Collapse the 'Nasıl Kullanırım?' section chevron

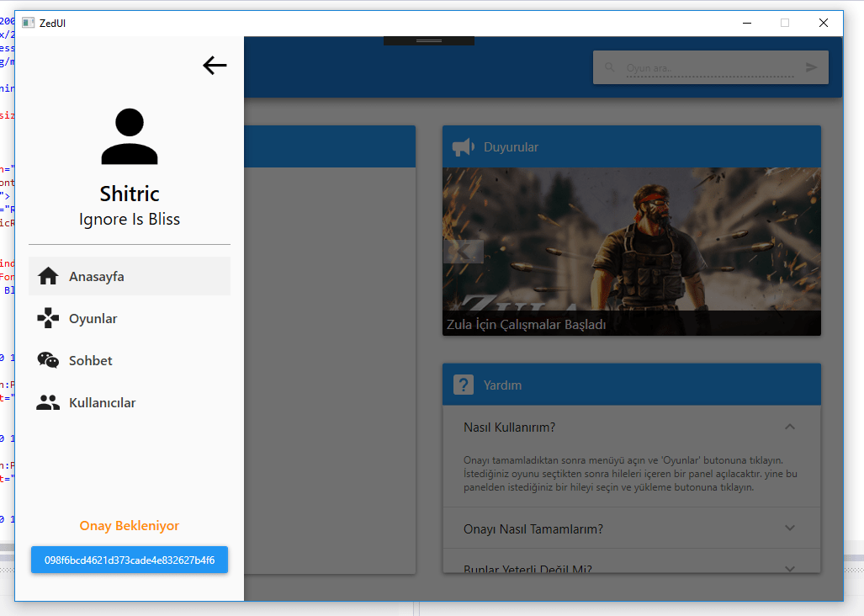point(790,427)
